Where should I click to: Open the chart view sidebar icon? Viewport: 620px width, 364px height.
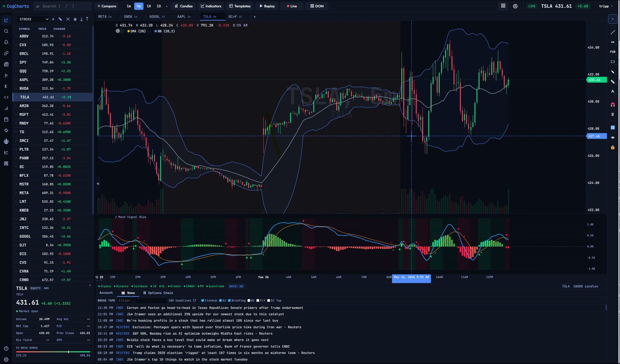point(6,20)
